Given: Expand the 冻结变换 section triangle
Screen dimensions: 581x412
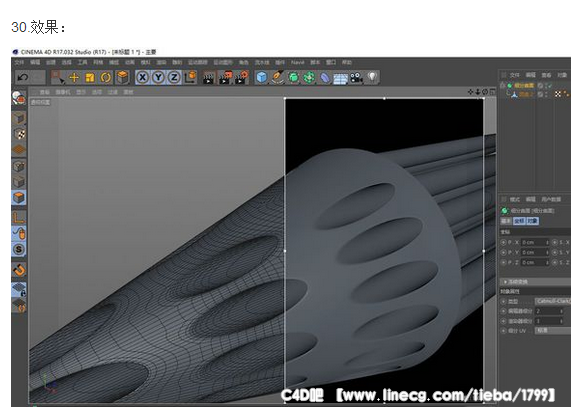Looking at the screenshot, I should 505,282.
